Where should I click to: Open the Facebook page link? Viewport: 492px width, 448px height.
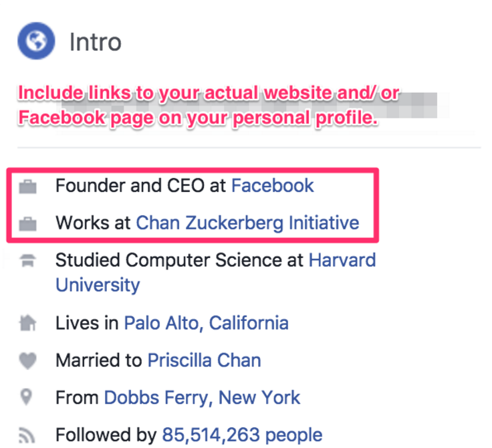click(x=272, y=185)
